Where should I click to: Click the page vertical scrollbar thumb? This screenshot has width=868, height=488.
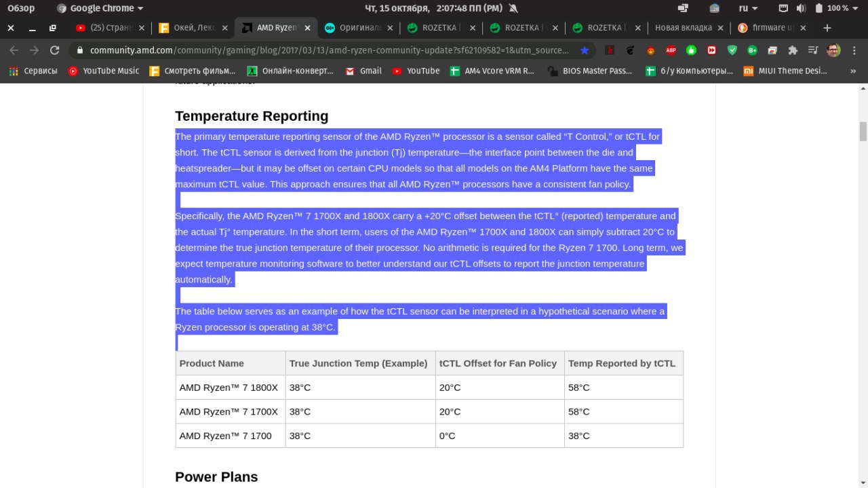point(863,131)
